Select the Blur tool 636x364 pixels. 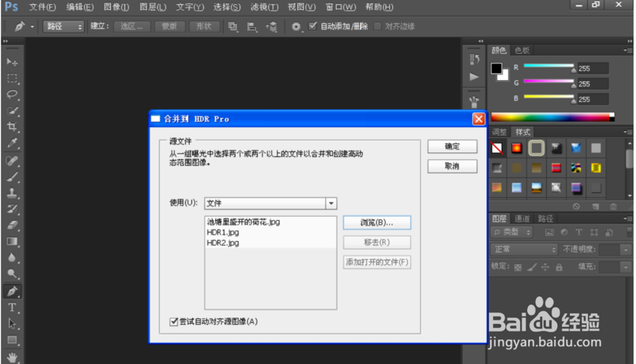[x=12, y=258]
